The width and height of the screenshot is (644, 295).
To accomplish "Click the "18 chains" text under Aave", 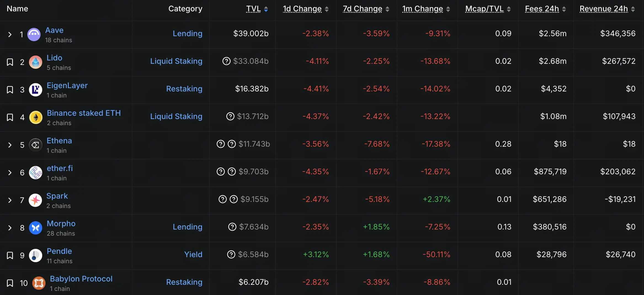I will point(58,40).
